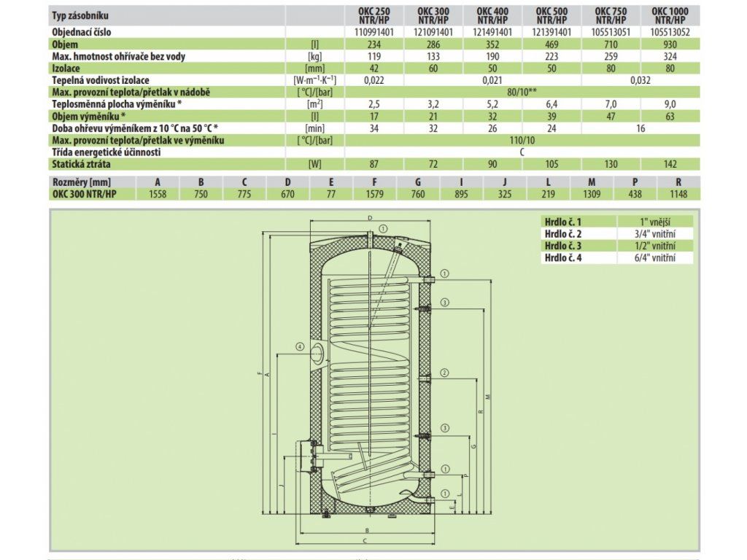The height and width of the screenshot is (560, 747).
Task: Click 'Třída energetické účinnosti' row label
Action: 107,152
